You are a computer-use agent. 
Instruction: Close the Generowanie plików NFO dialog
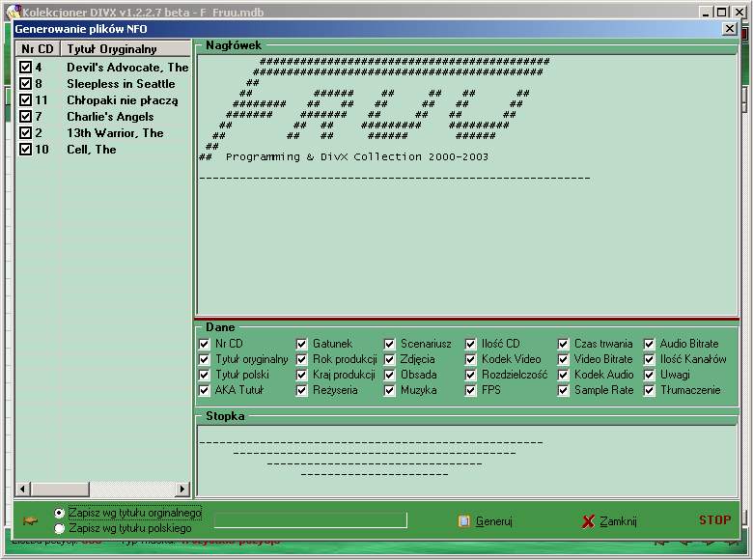729,29
